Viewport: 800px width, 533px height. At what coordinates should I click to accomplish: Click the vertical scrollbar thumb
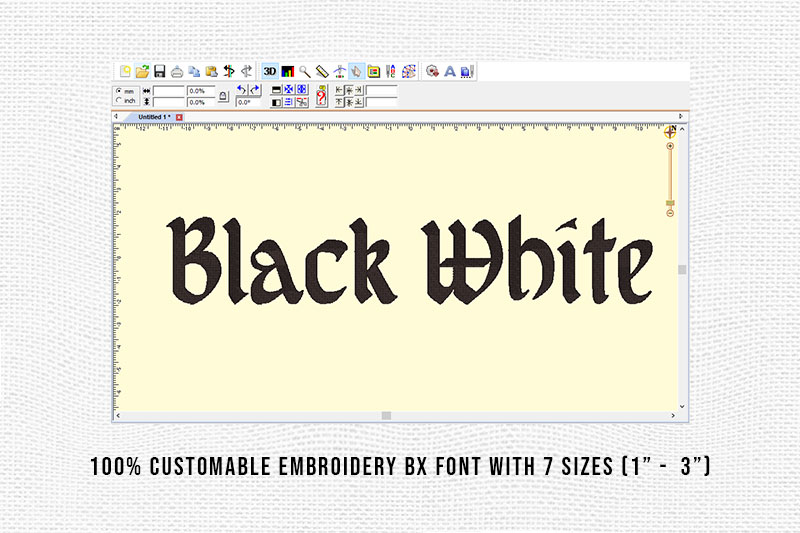point(682,269)
